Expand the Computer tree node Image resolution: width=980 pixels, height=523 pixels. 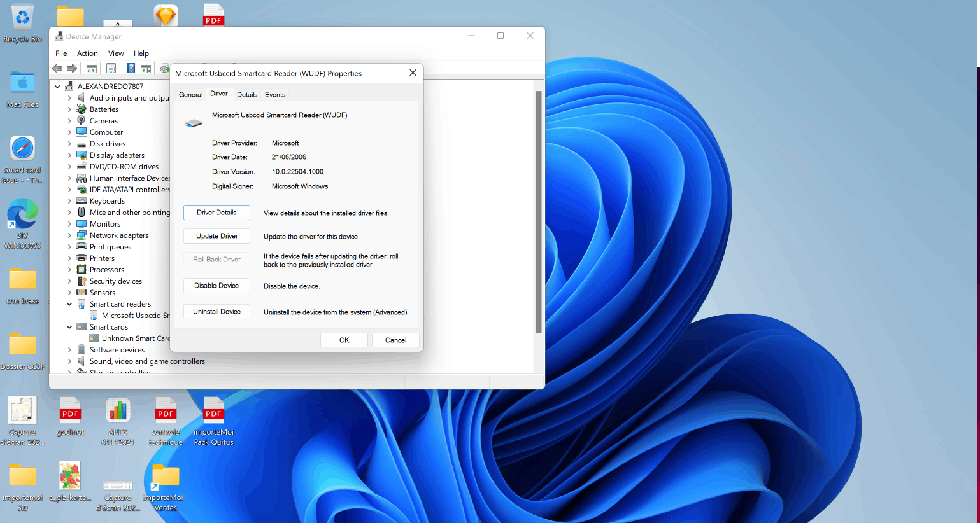coord(69,132)
